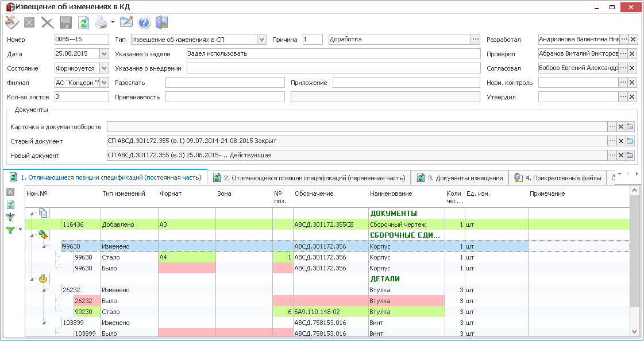Open the print options dropdown arrow
The image size is (644, 341).
113,22
